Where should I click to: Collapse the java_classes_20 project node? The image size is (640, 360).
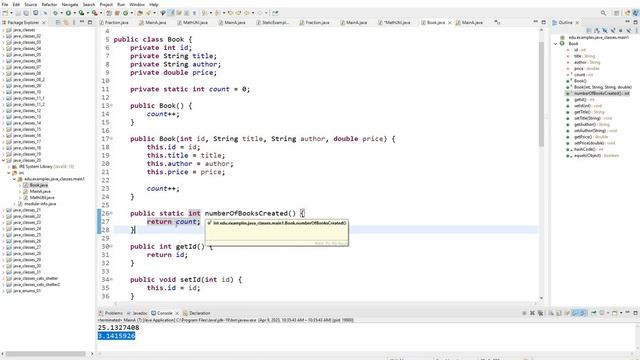click(3, 160)
